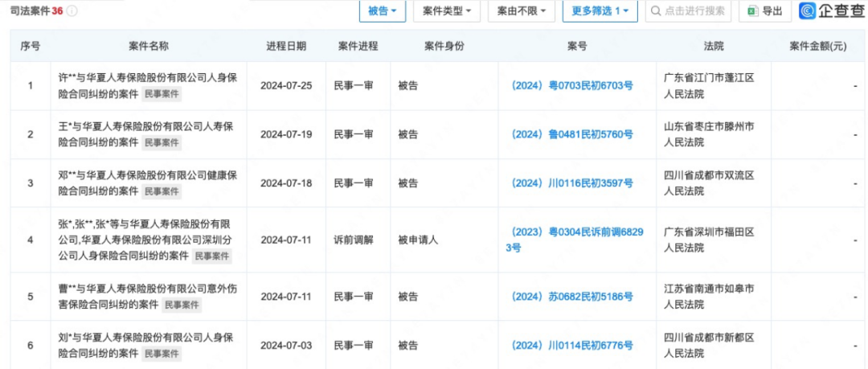
Task: Select the case name starting with 王*
Action: [145, 134]
